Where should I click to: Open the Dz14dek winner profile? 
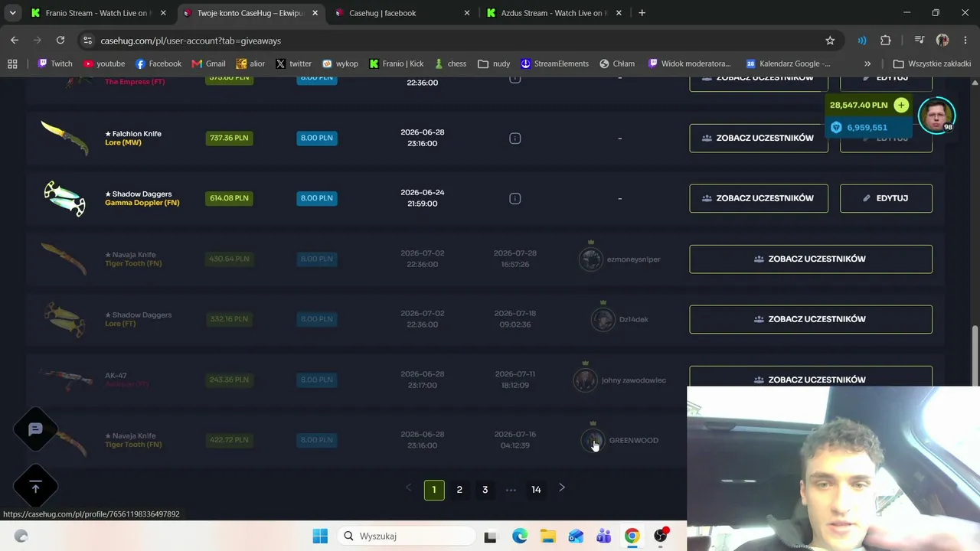(x=619, y=319)
